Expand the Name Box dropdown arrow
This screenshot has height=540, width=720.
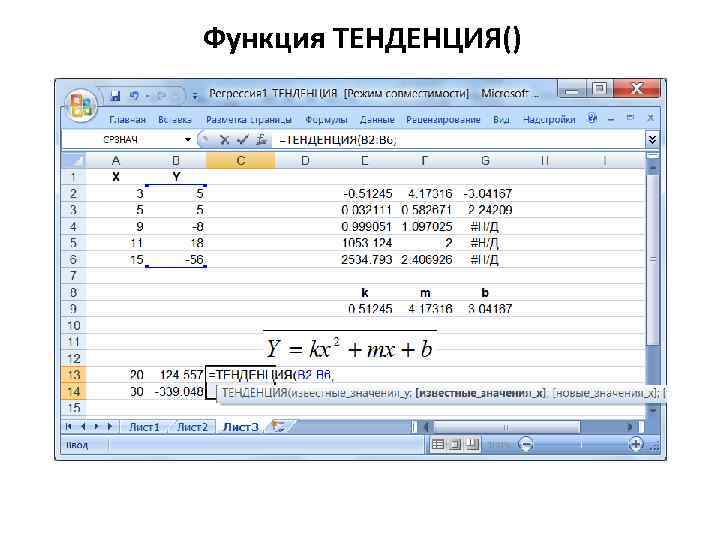(x=188, y=140)
